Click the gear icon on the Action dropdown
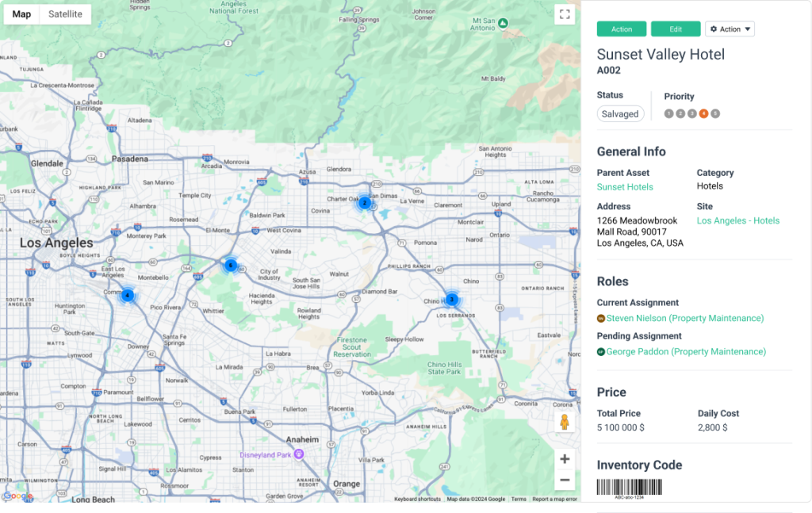This screenshot has width=812, height=513. coord(714,29)
